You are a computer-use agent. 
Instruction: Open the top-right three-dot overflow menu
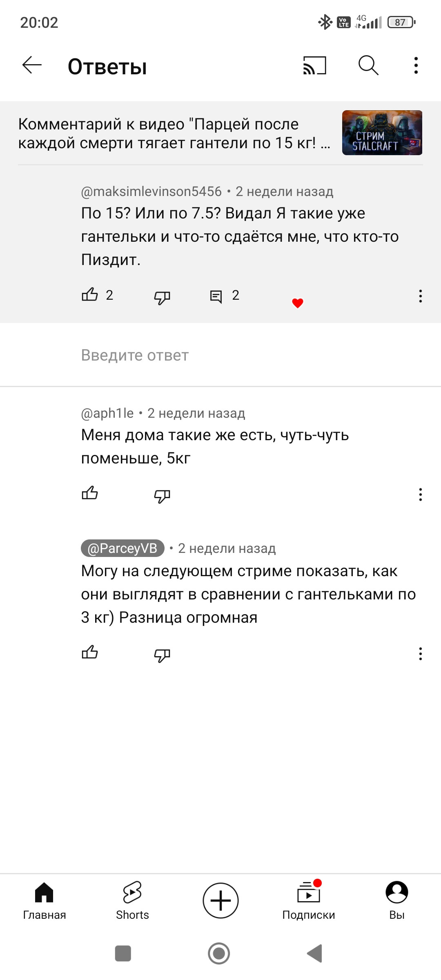click(x=416, y=65)
